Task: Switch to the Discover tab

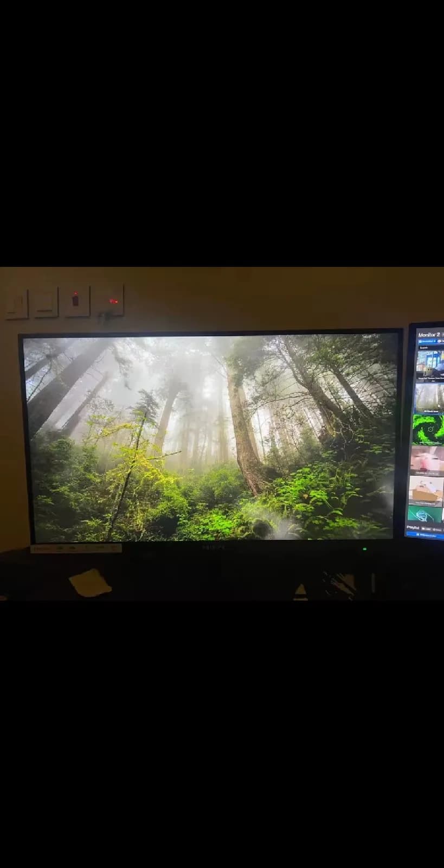Action: point(441,341)
